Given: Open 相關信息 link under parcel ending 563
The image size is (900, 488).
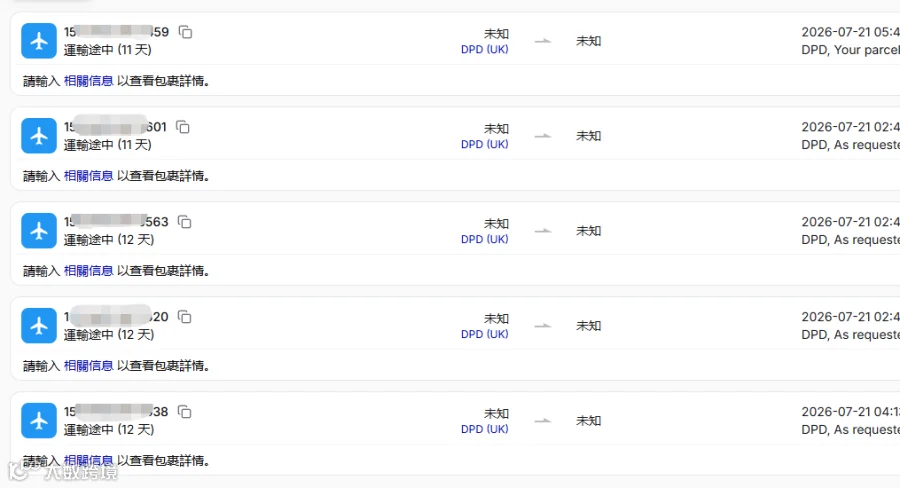Looking at the screenshot, I should pyautogui.click(x=88, y=270).
